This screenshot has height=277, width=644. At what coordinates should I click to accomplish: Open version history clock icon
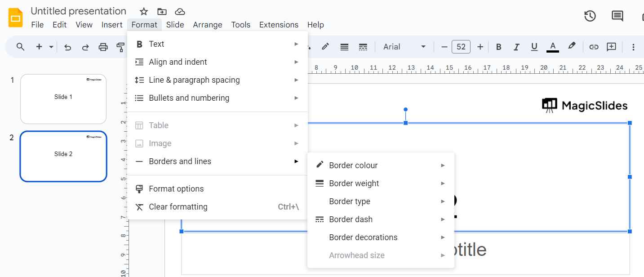(x=590, y=16)
